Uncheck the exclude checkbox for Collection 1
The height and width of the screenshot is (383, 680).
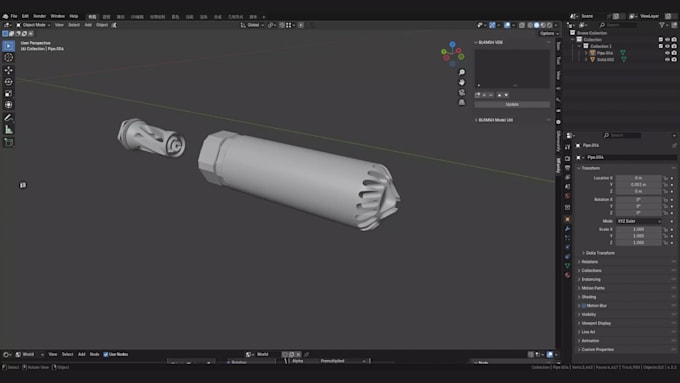click(660, 46)
